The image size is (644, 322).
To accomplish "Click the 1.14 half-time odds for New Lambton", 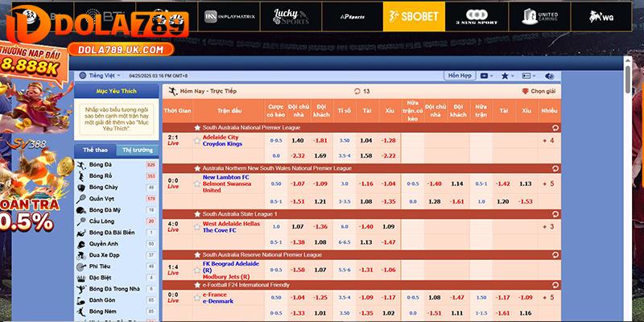I will click(457, 184).
